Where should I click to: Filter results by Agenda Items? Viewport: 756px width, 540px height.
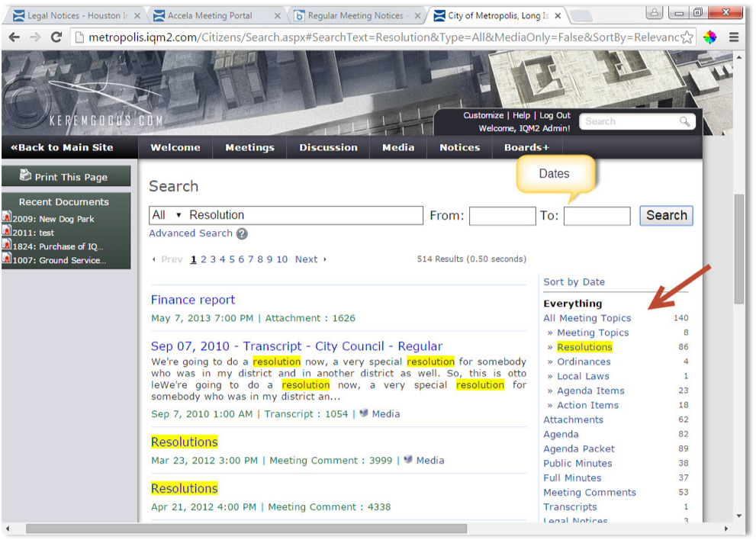[590, 391]
